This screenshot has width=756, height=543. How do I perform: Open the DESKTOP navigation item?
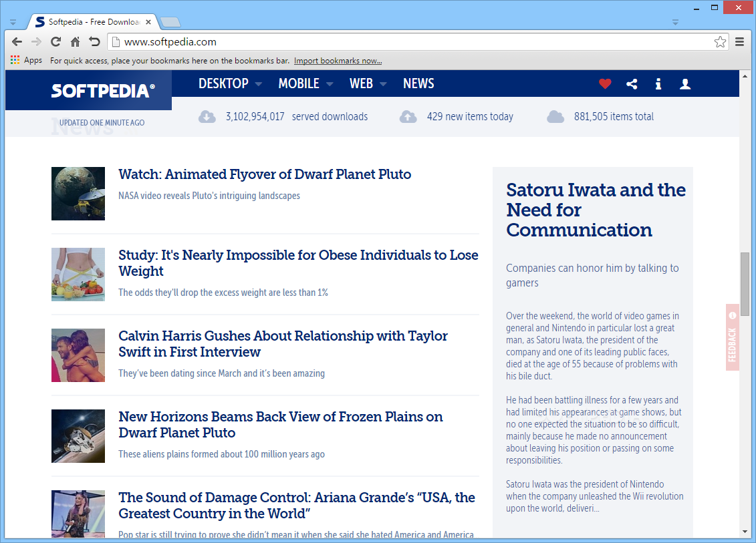pyautogui.click(x=224, y=83)
